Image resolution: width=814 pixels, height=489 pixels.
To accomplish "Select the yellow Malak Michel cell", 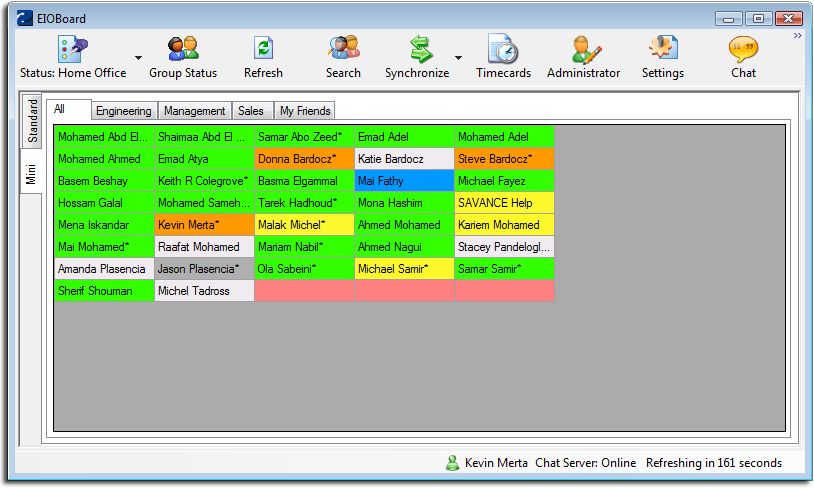I will (x=304, y=225).
